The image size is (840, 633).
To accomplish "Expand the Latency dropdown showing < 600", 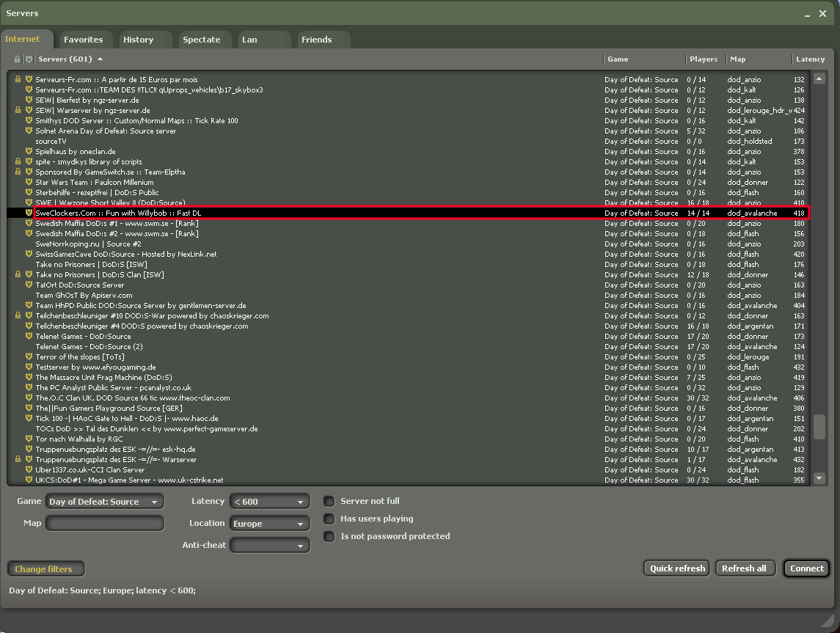I will tap(269, 502).
